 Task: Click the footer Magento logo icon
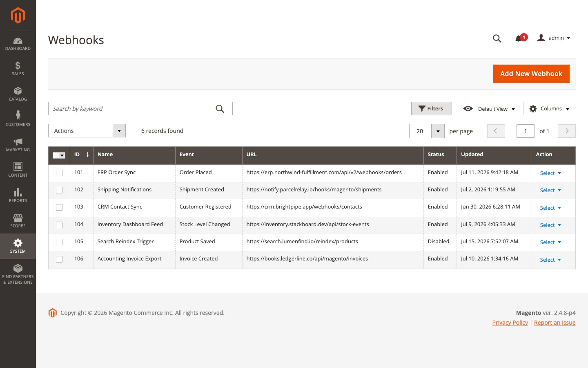52,313
